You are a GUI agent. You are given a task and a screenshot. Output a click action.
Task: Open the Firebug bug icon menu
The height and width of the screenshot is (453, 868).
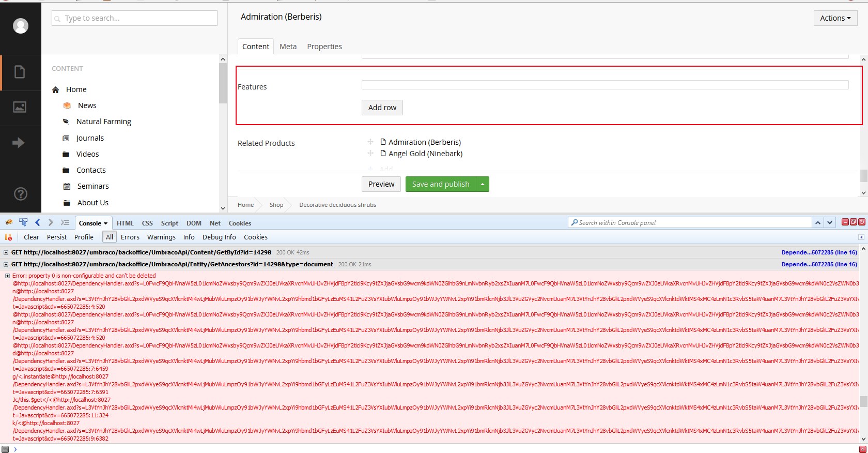click(x=9, y=222)
